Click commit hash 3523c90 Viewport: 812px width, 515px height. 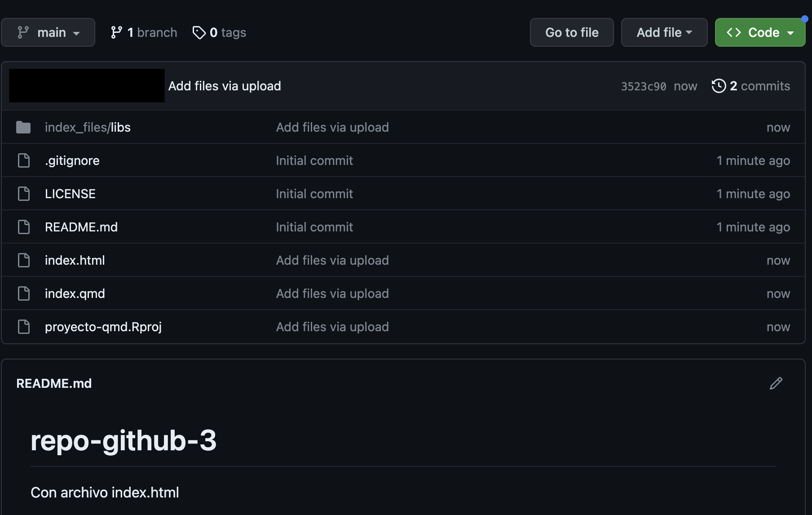coord(643,86)
